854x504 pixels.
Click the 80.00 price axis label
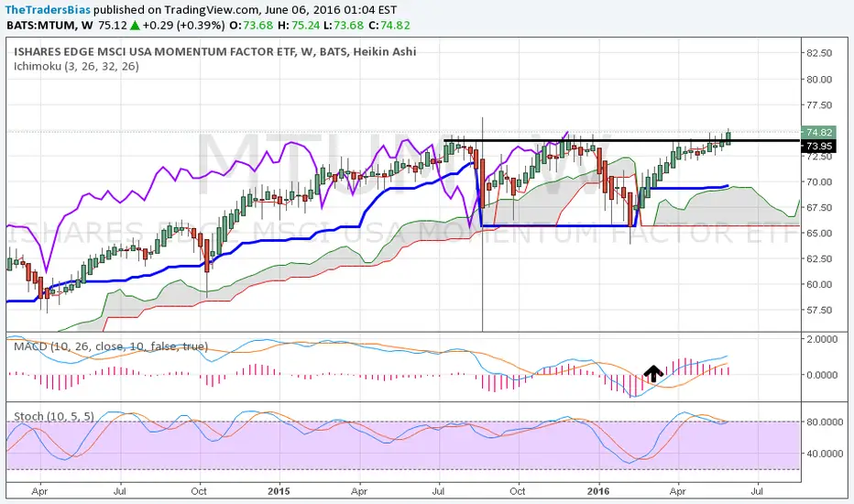[819, 79]
